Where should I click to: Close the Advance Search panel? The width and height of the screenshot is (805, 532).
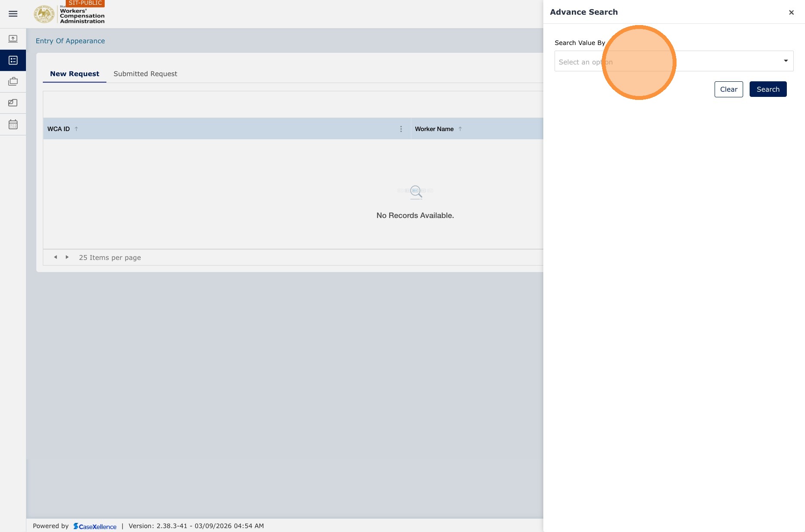[x=791, y=13]
